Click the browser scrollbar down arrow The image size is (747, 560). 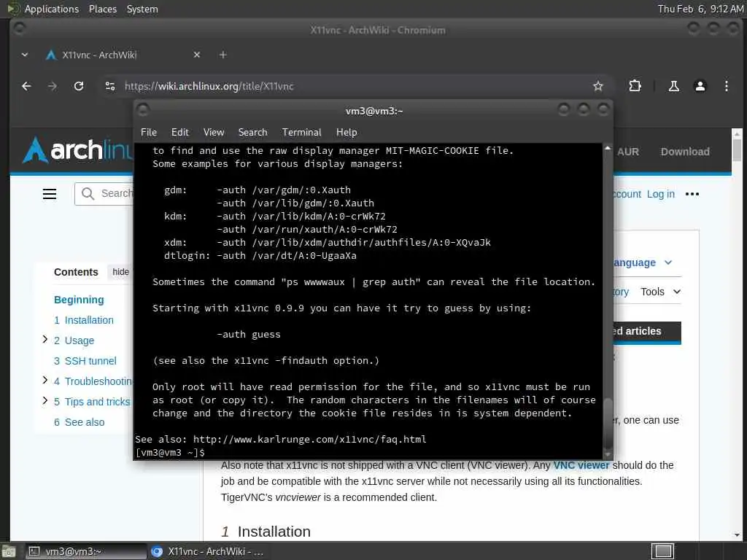737,534
